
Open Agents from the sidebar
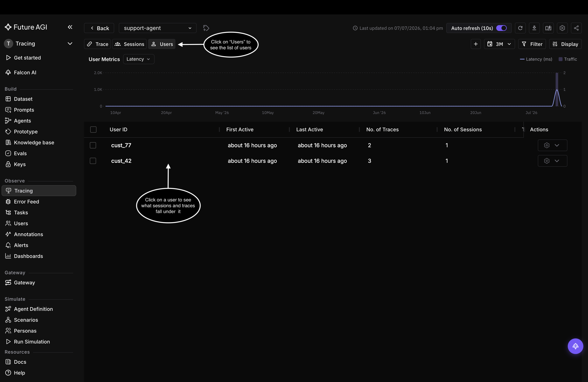pos(23,121)
